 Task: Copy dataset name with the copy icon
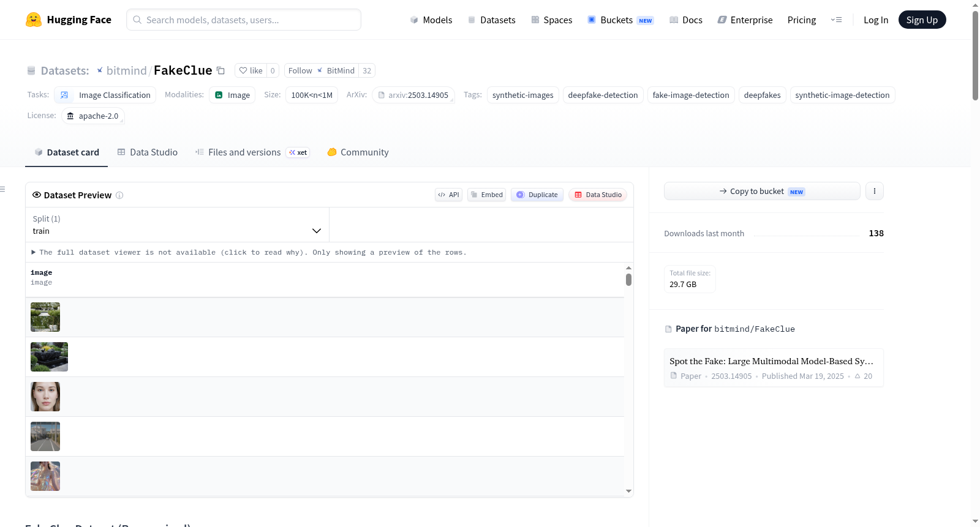click(x=221, y=70)
